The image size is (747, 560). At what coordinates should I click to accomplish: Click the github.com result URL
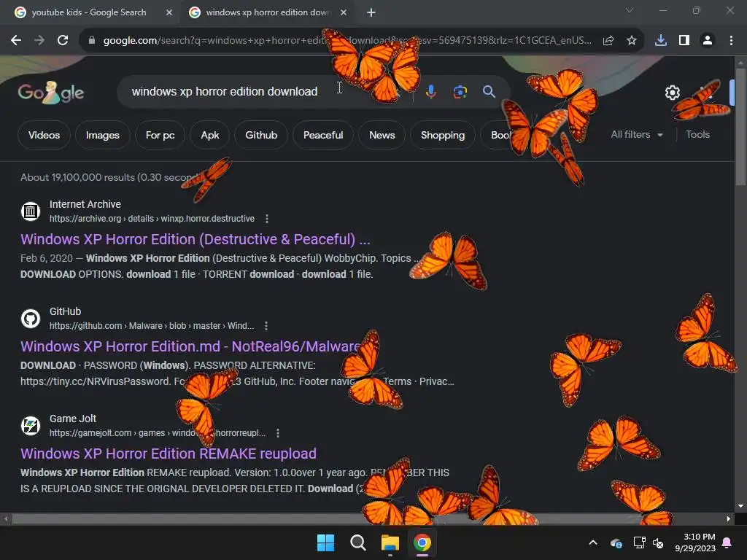click(x=152, y=326)
